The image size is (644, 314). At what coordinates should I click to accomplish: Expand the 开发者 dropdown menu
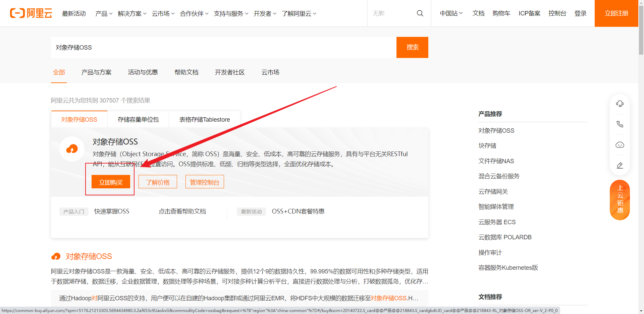265,13
